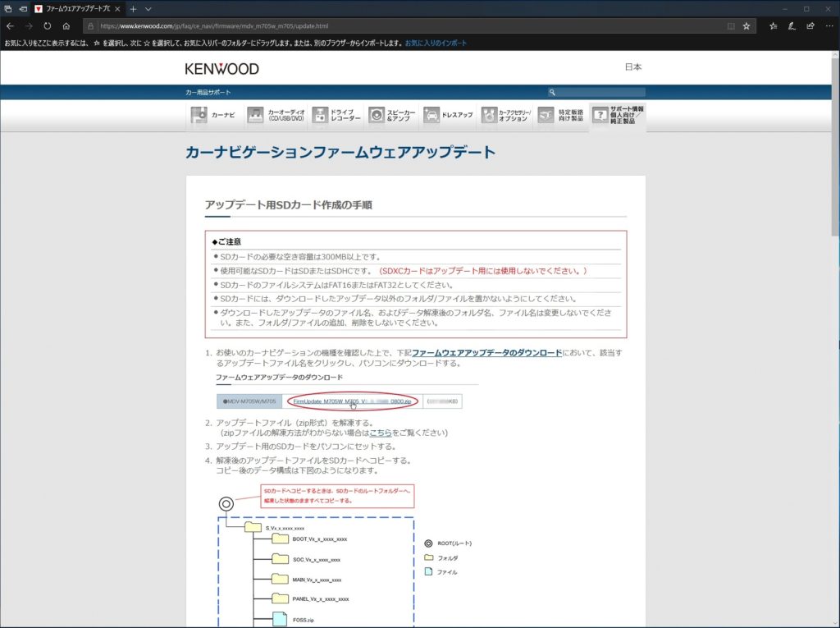Image resolution: width=840 pixels, height=628 pixels.
Task: Go back to the previous page
Action: point(10,25)
